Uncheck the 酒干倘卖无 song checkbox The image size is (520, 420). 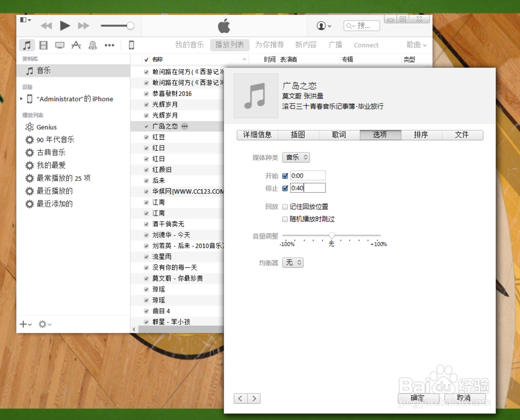click(146, 224)
